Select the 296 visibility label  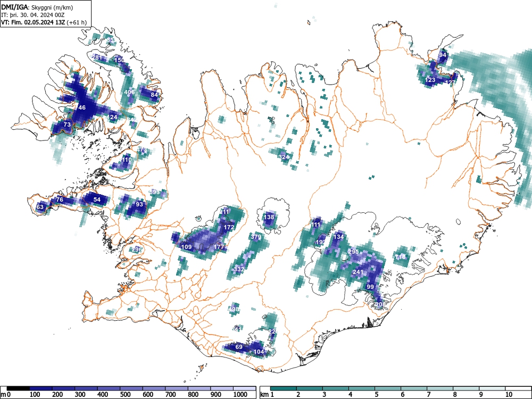click(x=137, y=250)
